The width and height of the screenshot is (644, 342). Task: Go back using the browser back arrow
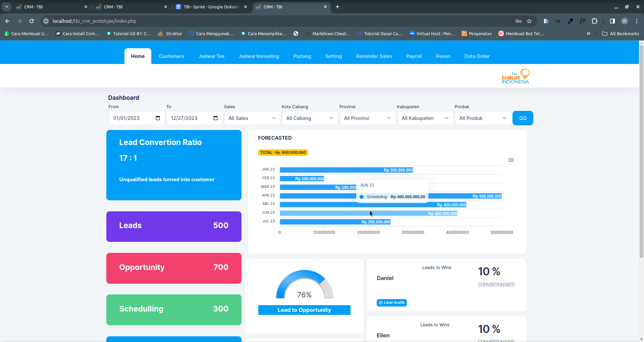click(7, 21)
